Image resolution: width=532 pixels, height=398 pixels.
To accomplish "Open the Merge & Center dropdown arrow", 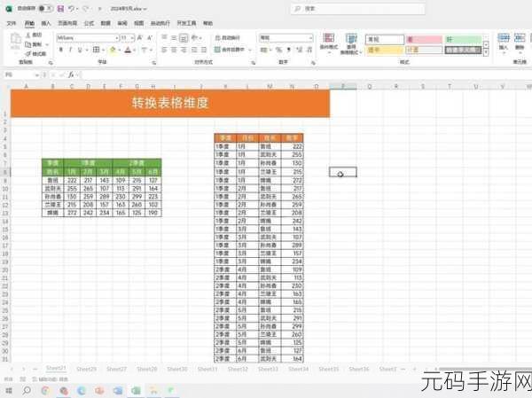I will point(250,51).
